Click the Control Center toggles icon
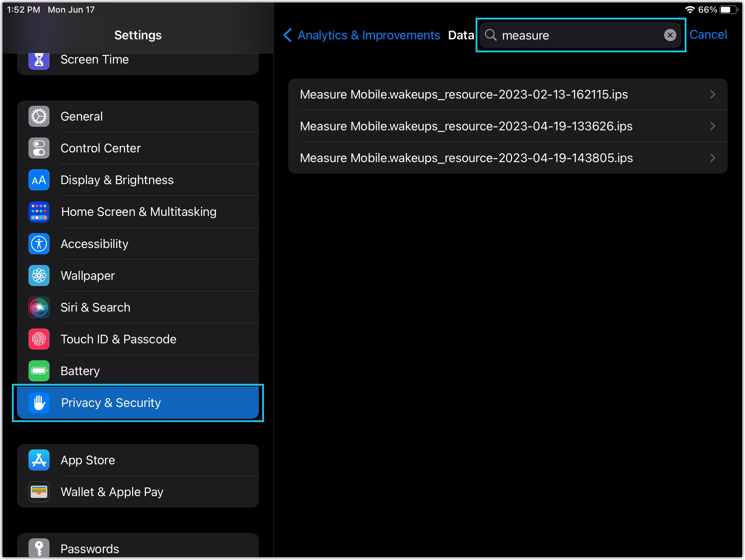 coord(39,148)
